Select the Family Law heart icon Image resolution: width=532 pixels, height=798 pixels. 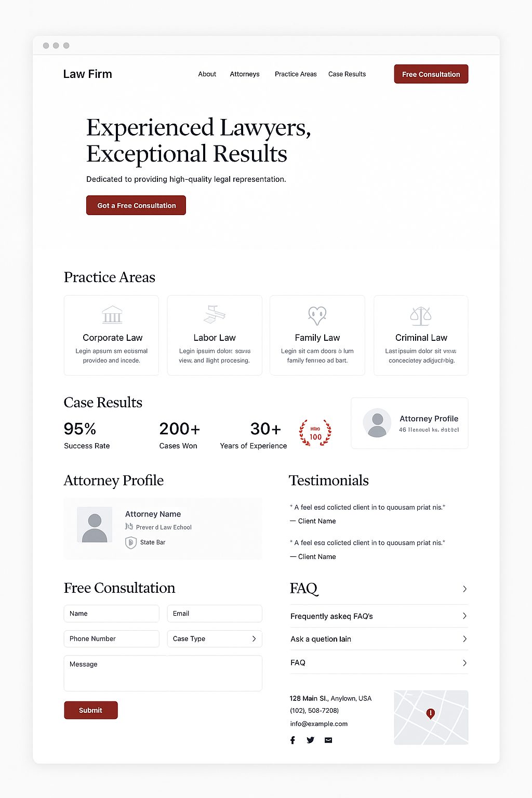(317, 315)
